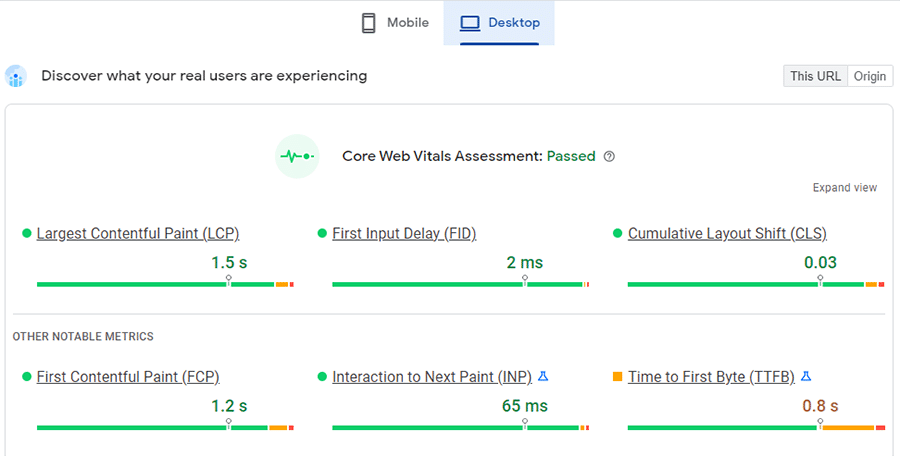Click the real users data icon
The width and height of the screenshot is (900, 456).
click(15, 76)
